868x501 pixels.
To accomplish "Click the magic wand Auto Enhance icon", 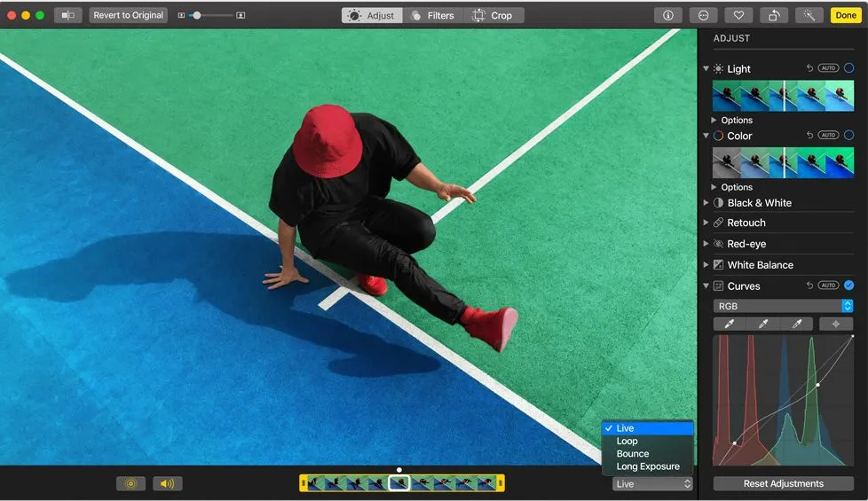I will pos(809,15).
